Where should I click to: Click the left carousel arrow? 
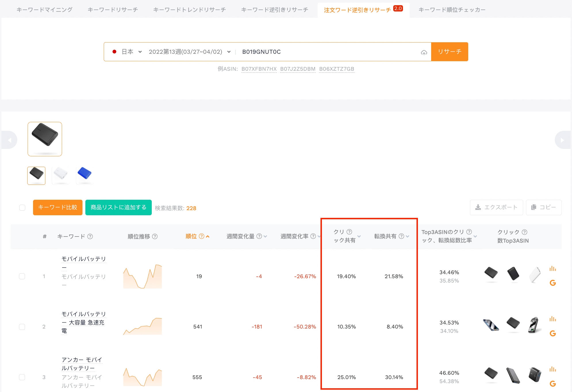tap(9, 140)
